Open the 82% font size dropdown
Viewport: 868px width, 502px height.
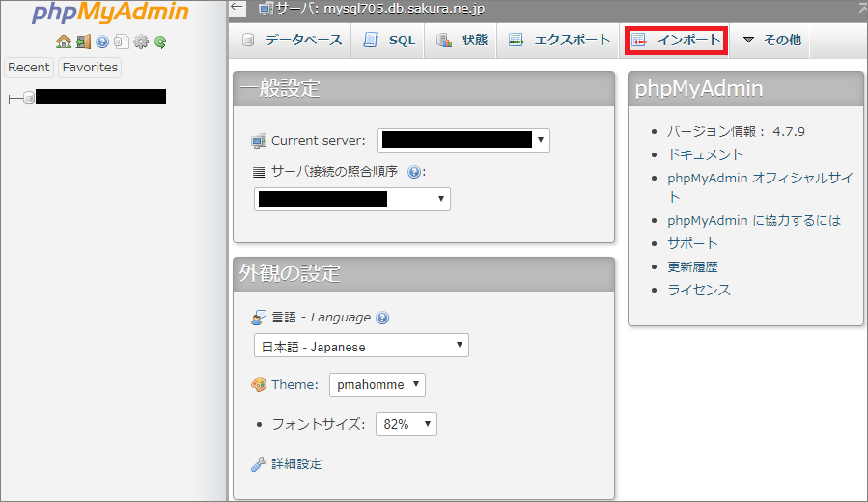coord(406,424)
